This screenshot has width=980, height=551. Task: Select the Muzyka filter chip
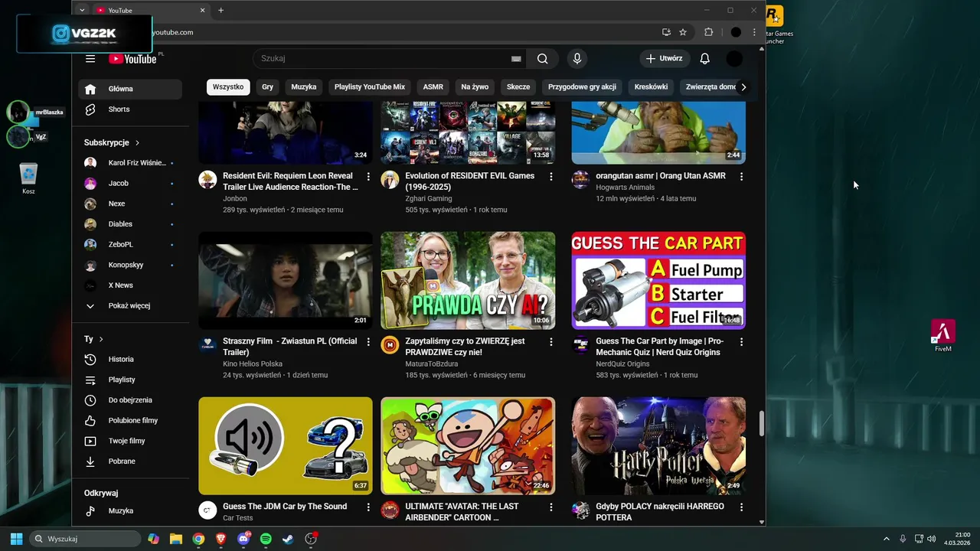(x=304, y=87)
